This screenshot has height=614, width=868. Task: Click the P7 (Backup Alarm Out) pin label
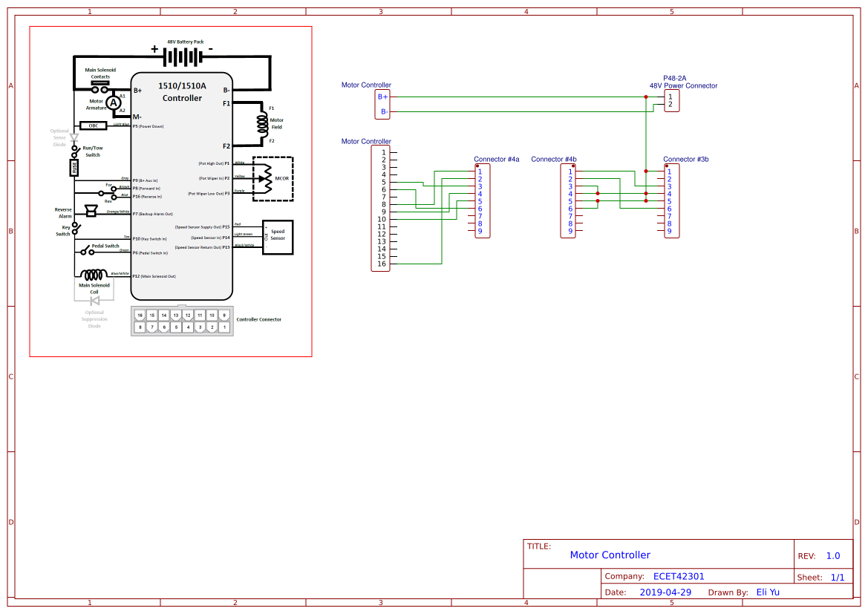(153, 214)
